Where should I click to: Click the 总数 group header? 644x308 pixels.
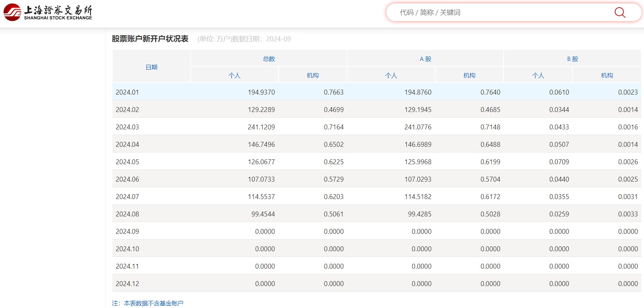pos(269,59)
